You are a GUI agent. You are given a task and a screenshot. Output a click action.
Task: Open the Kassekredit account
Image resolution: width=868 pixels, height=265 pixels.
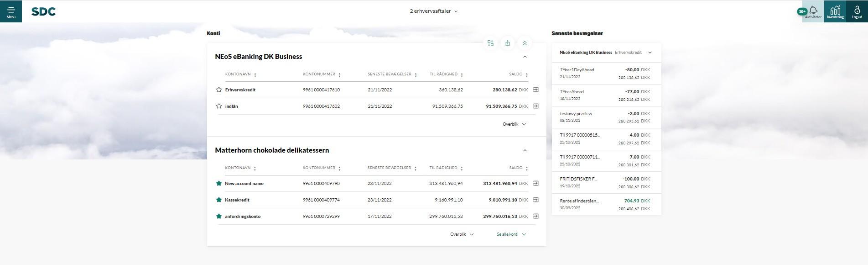[237, 200]
